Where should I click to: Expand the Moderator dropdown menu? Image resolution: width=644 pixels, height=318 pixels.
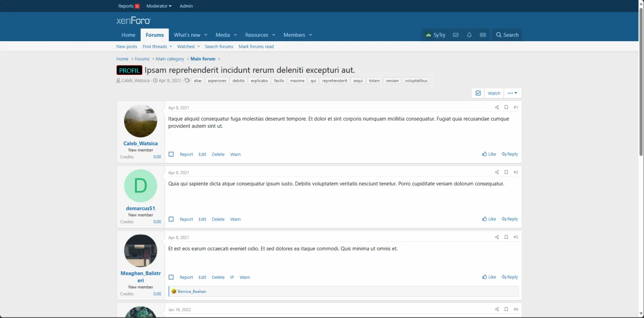159,6
